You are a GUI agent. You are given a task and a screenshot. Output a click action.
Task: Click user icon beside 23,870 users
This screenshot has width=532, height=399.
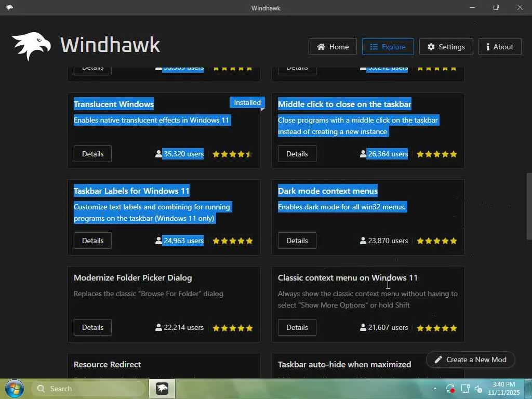click(363, 241)
